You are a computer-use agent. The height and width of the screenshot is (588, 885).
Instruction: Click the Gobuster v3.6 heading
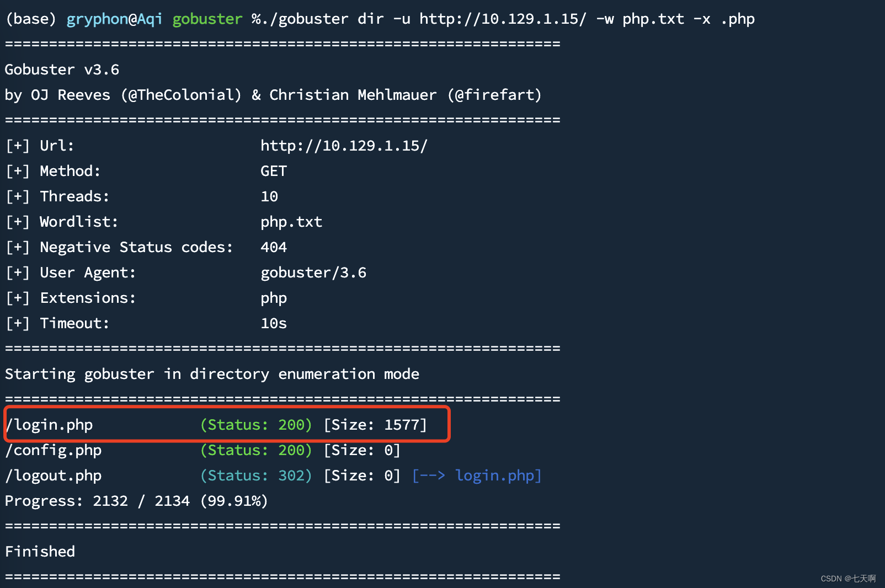click(62, 70)
